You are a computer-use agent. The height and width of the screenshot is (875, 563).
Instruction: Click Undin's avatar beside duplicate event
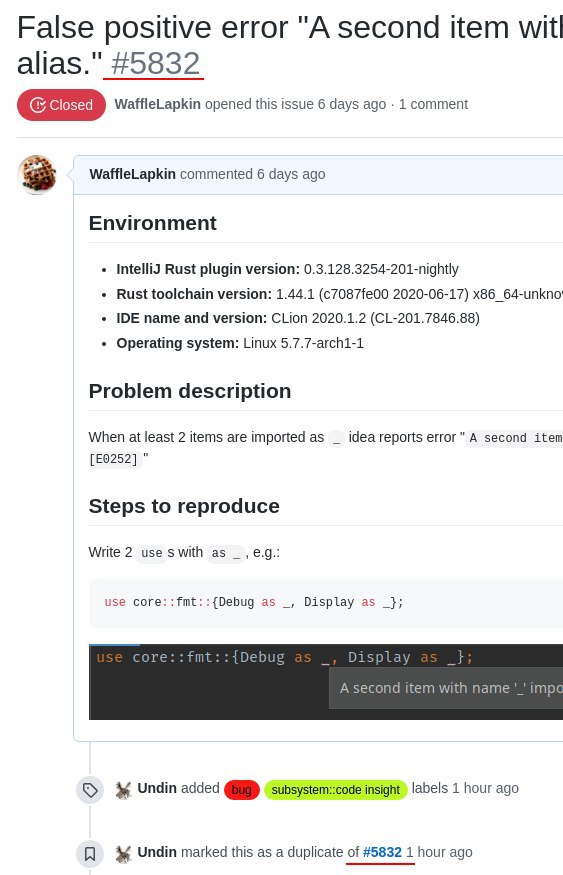pyautogui.click(x=123, y=853)
